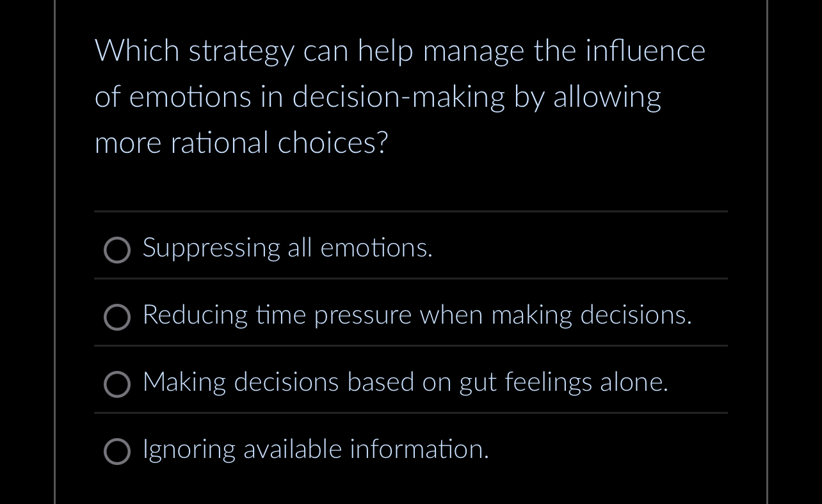
Task: Select the 'Making decisions based on gut feelings alone' option
Action: (x=117, y=384)
